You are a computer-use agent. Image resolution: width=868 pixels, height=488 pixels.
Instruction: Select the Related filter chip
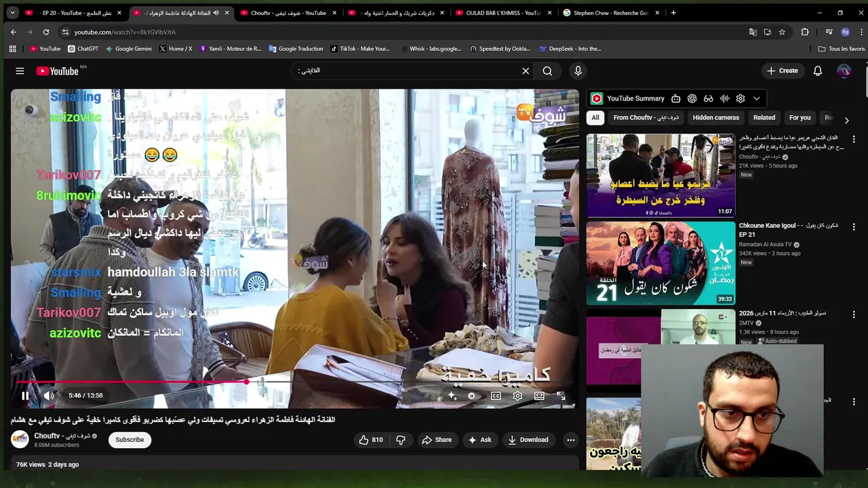pyautogui.click(x=764, y=118)
